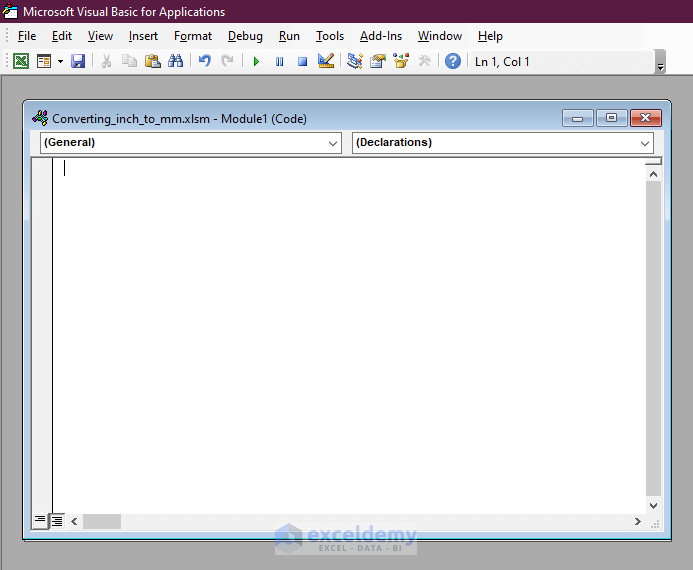The image size is (693, 570).
Task: Click the Reset stop icon
Action: (302, 61)
